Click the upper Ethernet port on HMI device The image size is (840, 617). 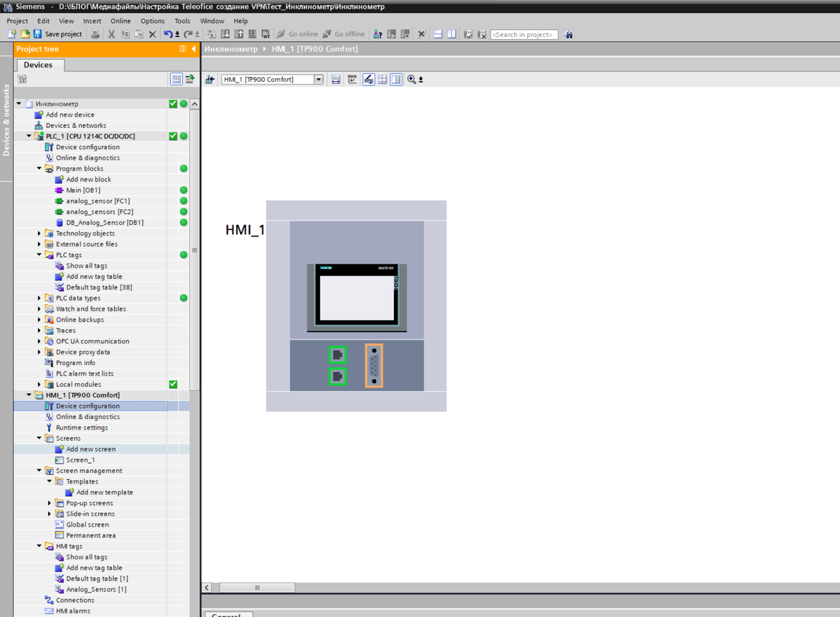338,355
